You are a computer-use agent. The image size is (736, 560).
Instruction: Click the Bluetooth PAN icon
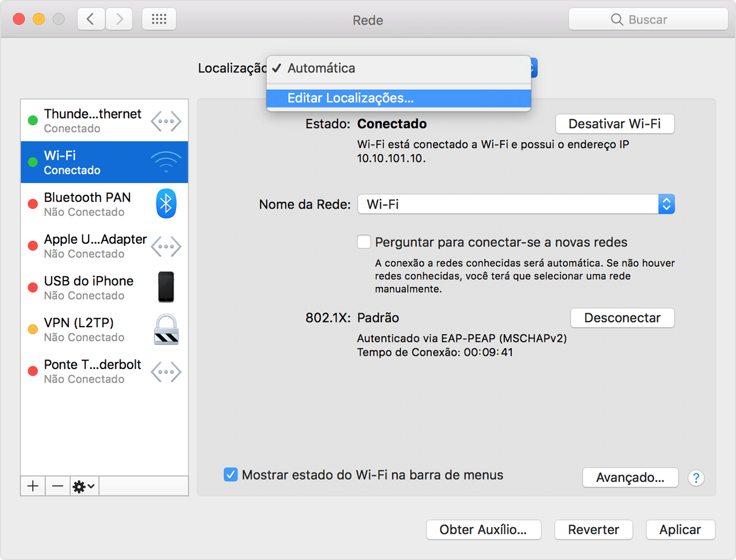point(166,204)
